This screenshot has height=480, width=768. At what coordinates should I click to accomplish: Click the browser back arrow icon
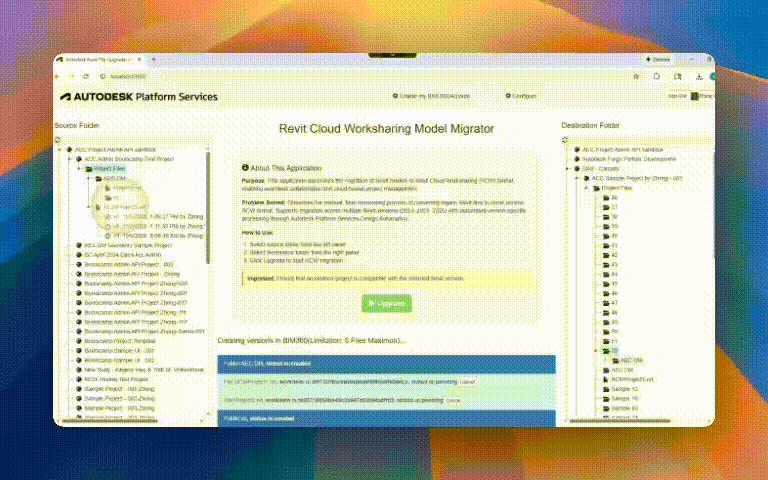coord(59,76)
